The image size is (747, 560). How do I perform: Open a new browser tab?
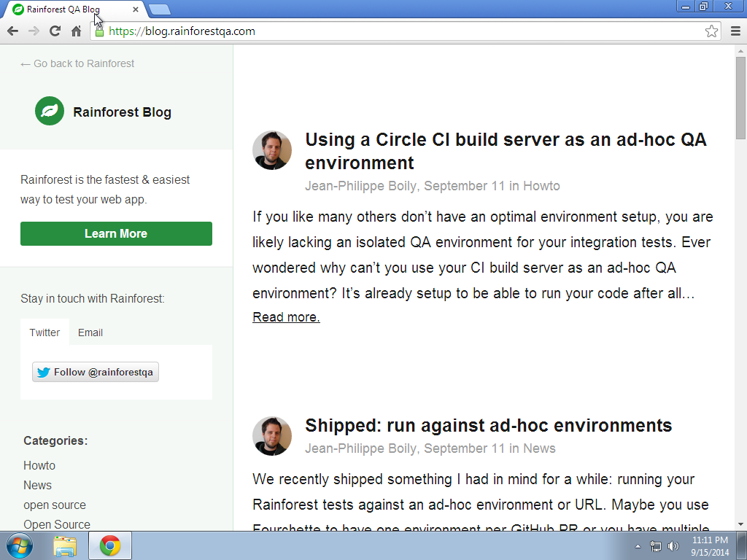pyautogui.click(x=160, y=9)
